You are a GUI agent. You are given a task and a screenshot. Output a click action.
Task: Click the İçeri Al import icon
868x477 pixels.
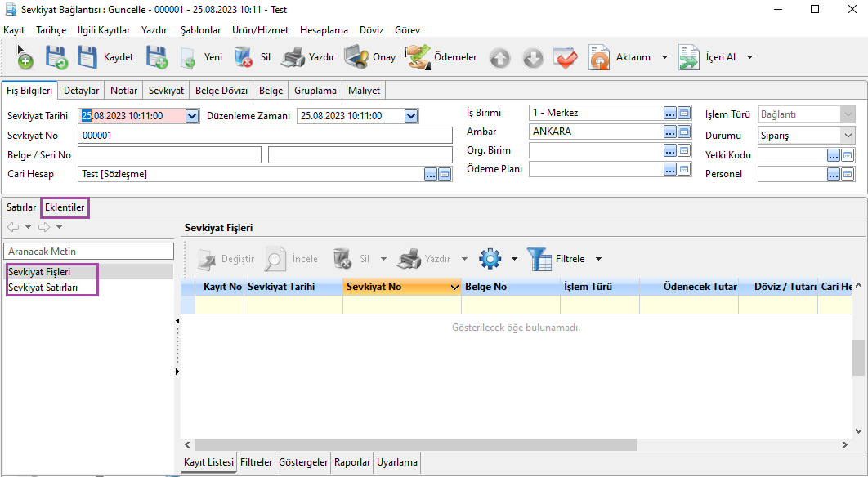click(689, 57)
